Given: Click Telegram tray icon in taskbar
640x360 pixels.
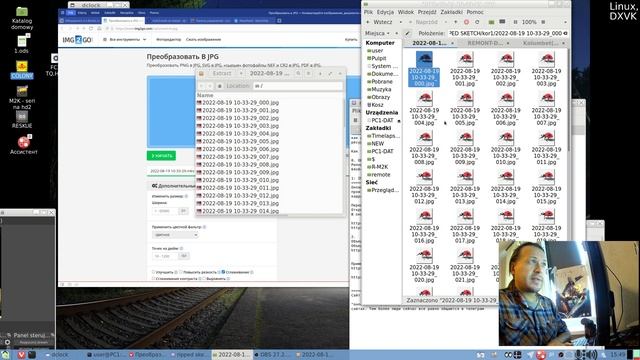Looking at the screenshot, I should [530, 355].
